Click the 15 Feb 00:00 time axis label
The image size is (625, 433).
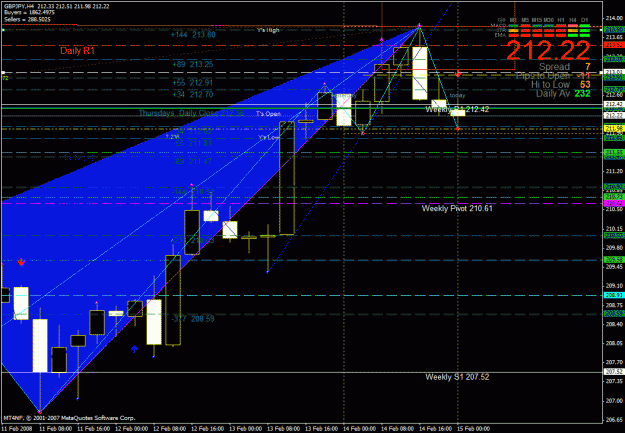click(x=475, y=429)
